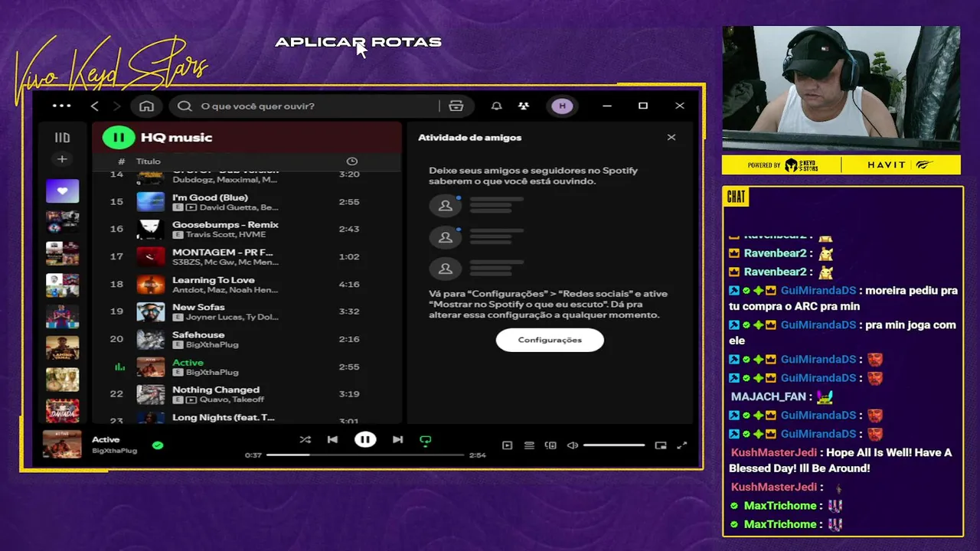Open the Spotify Home icon

click(x=147, y=106)
